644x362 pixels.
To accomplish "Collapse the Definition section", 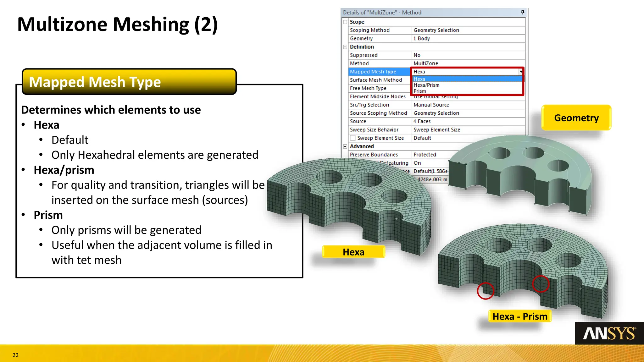I will [x=345, y=47].
